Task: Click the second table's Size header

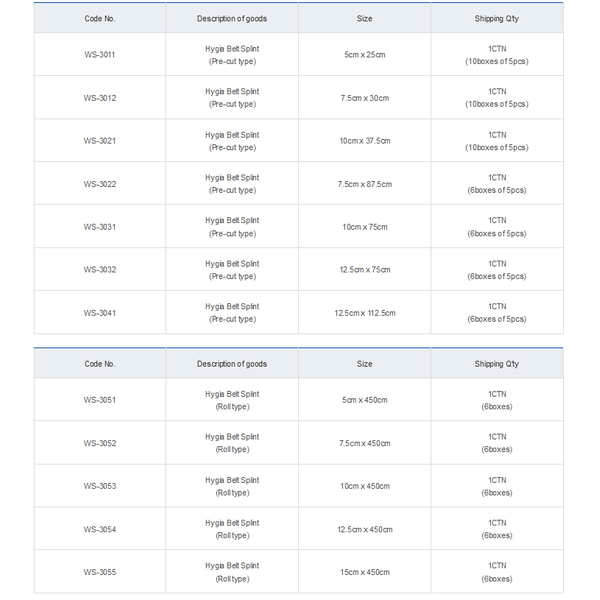Action: pyautogui.click(x=365, y=364)
